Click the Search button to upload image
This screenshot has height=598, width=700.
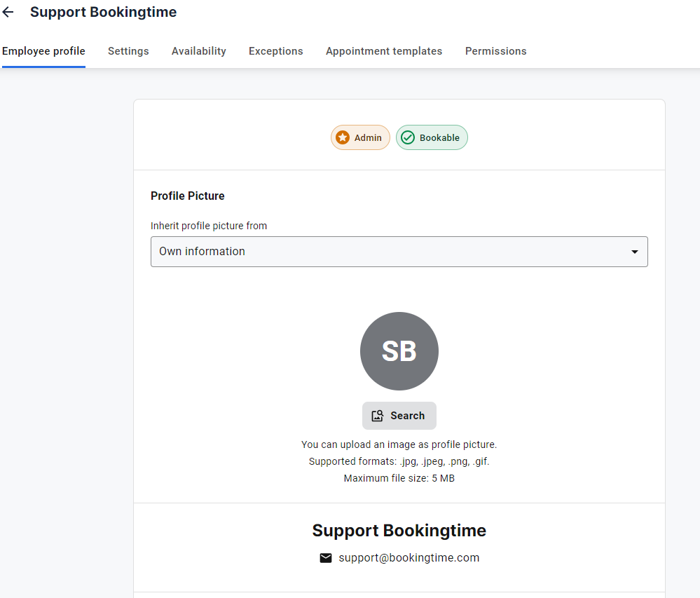pyautogui.click(x=399, y=416)
